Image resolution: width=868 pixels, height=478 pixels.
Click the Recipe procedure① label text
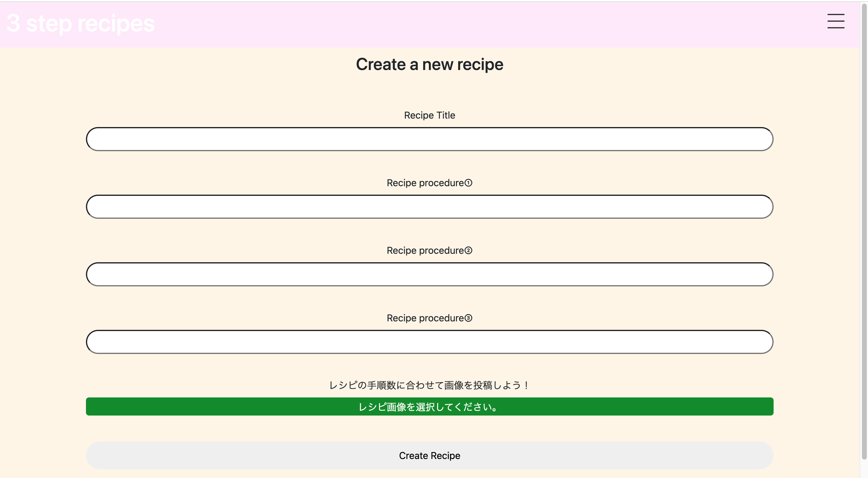point(429,183)
